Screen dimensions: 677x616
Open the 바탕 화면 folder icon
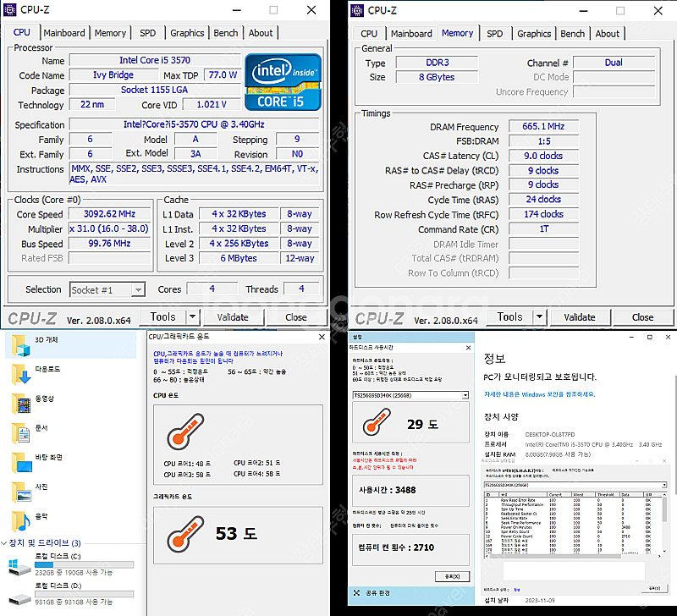(20, 462)
